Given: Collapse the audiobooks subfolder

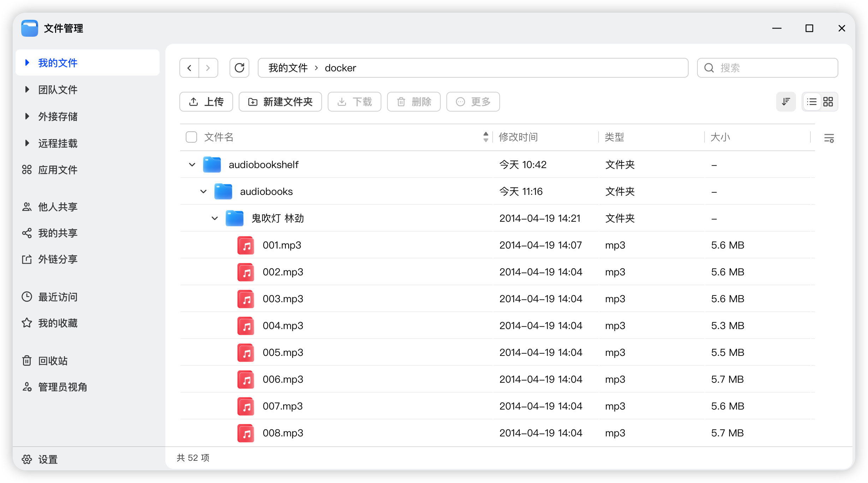Looking at the screenshot, I should tap(203, 192).
